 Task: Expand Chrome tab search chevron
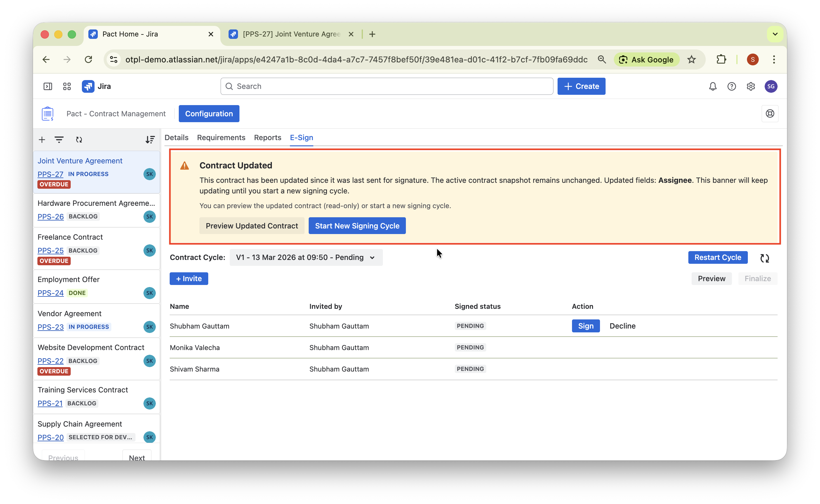pos(775,34)
